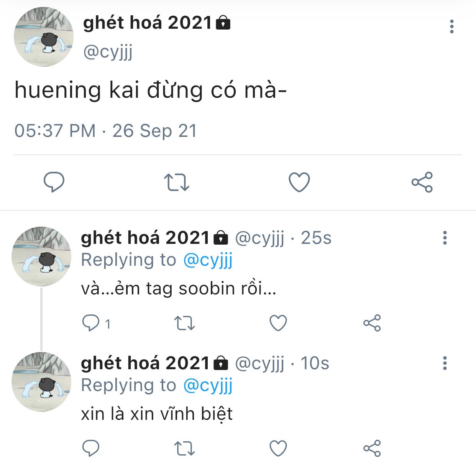Like the main huening kai tweet
476x467 pixels.
(x=299, y=182)
